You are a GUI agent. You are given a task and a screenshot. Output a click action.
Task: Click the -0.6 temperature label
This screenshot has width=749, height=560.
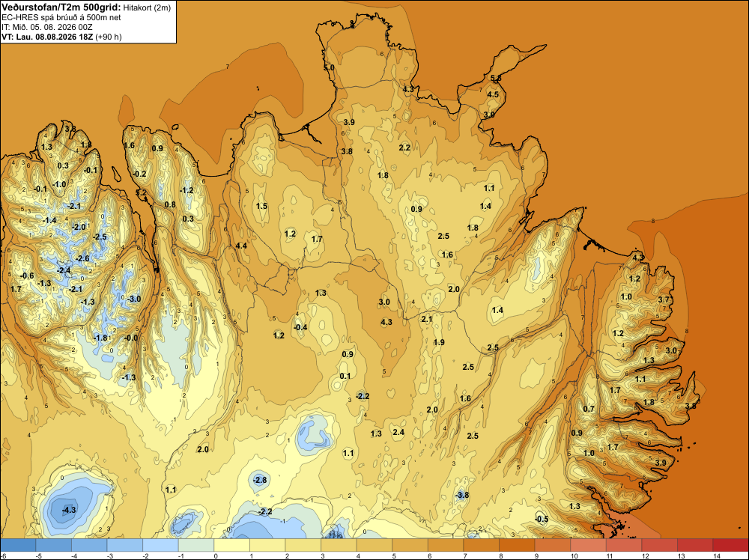(27, 276)
